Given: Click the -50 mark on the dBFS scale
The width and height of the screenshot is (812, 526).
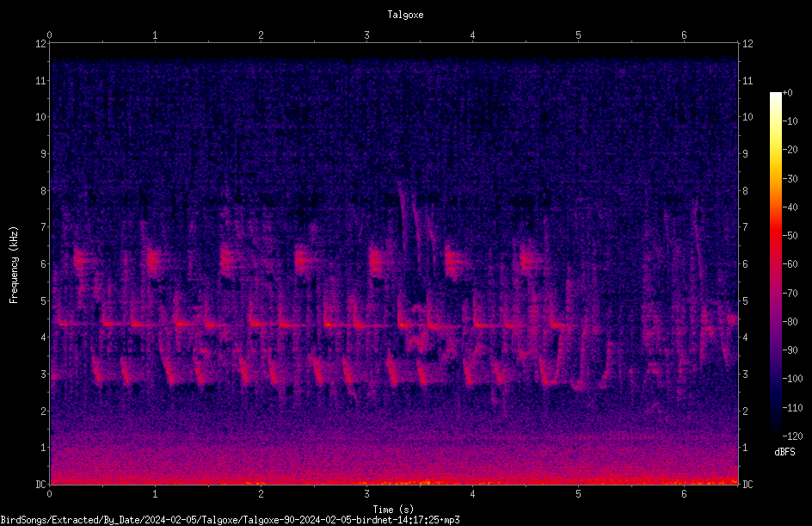Looking at the screenshot, I should click(790, 236).
